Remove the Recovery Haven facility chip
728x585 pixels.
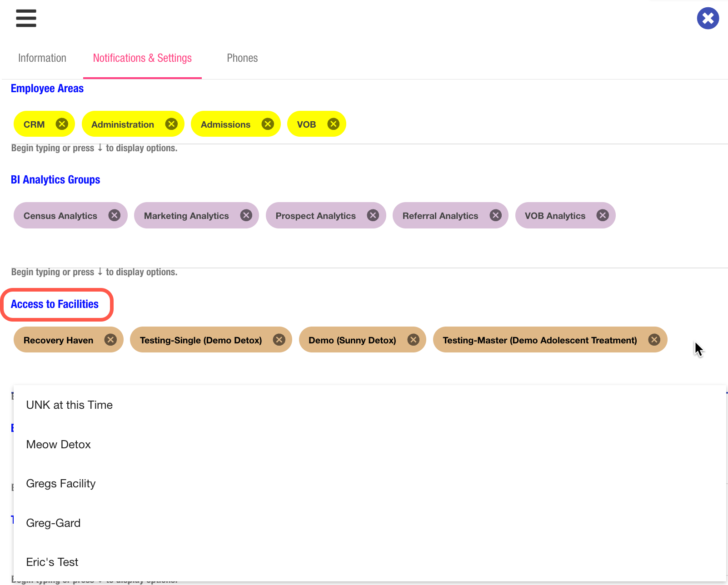110,340
